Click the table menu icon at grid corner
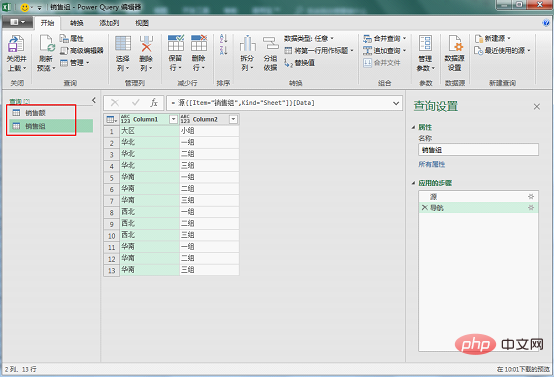Image resolution: width=554 pixels, height=377 pixels. [112, 119]
